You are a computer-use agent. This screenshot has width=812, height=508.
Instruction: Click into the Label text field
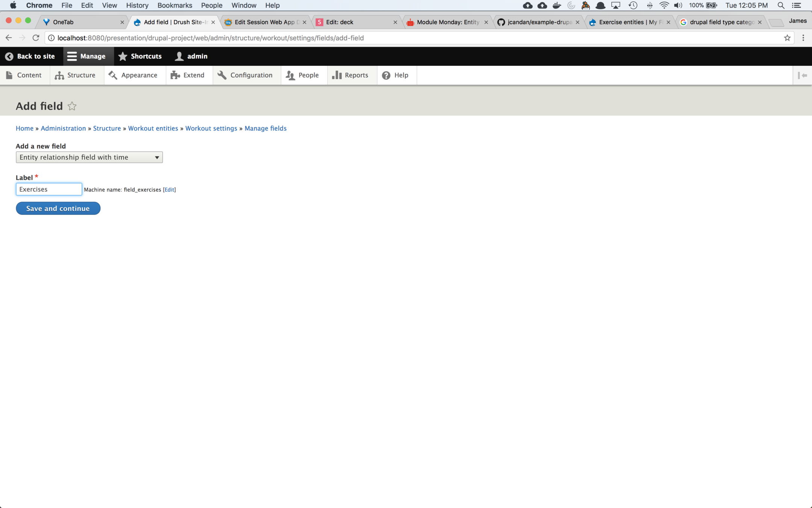click(49, 189)
